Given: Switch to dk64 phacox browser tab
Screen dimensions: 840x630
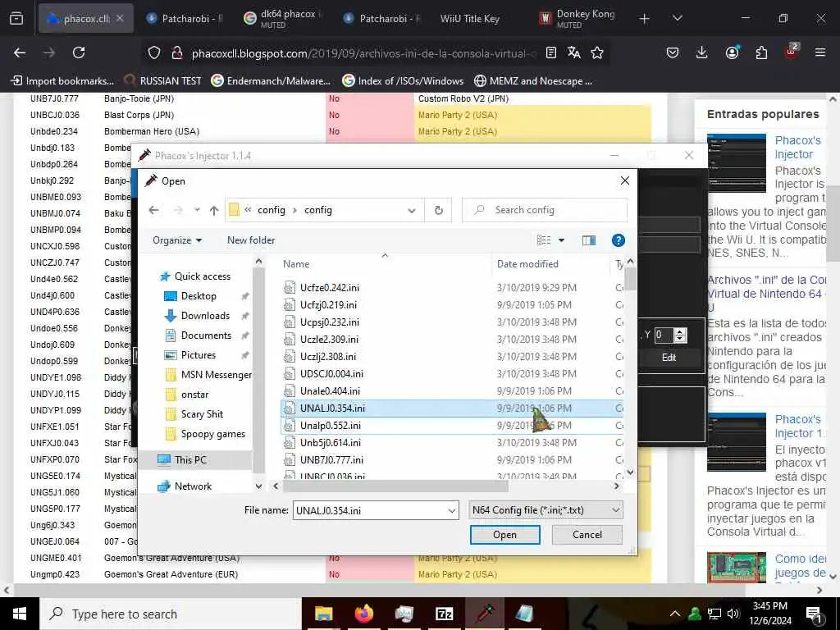Looking at the screenshot, I should click(x=281, y=18).
